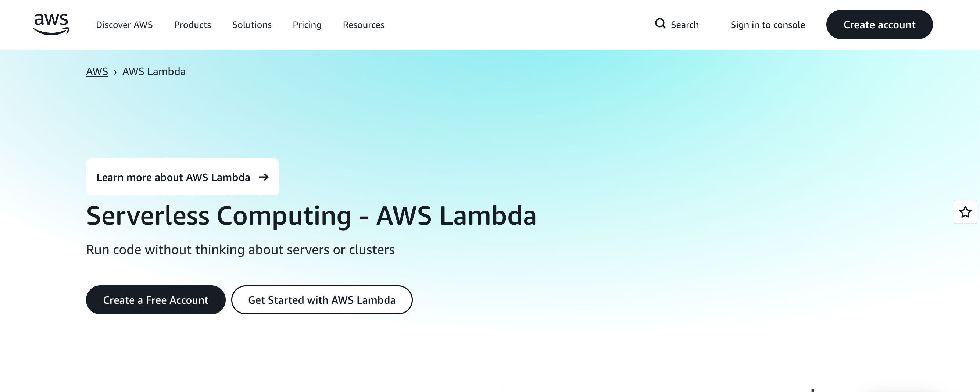Click the arrow beside Learn more text
The height and width of the screenshot is (392, 980).
[264, 177]
